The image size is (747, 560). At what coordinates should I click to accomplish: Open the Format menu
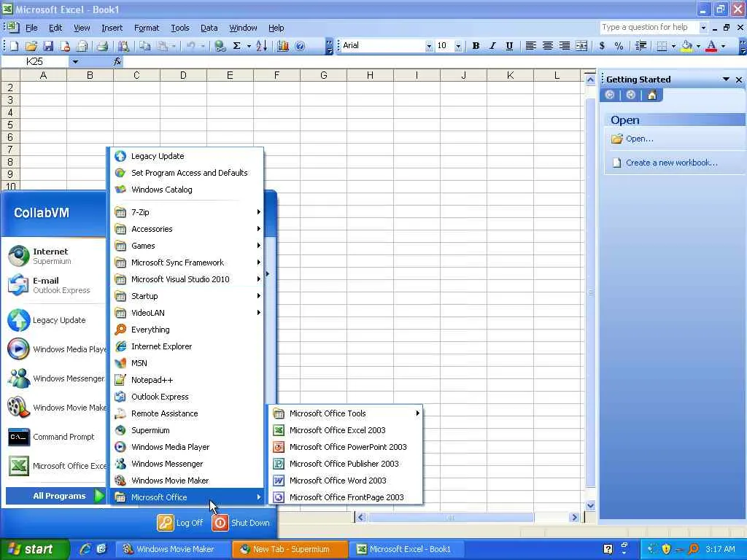(x=147, y=28)
